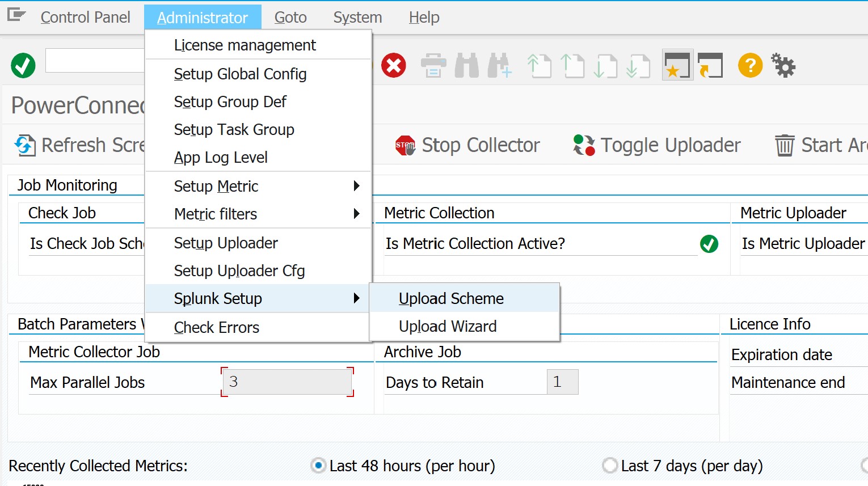The height and width of the screenshot is (486, 868).
Task: Click the Find Next icon
Action: point(499,65)
